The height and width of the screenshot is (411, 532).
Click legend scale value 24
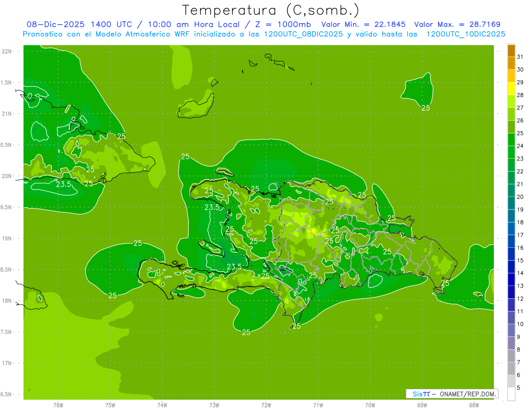pos(520,146)
